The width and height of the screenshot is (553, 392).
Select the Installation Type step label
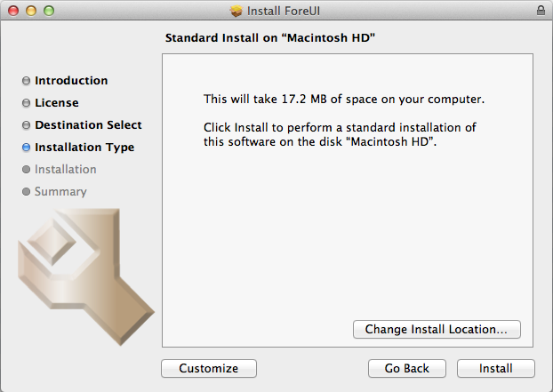[x=84, y=148]
